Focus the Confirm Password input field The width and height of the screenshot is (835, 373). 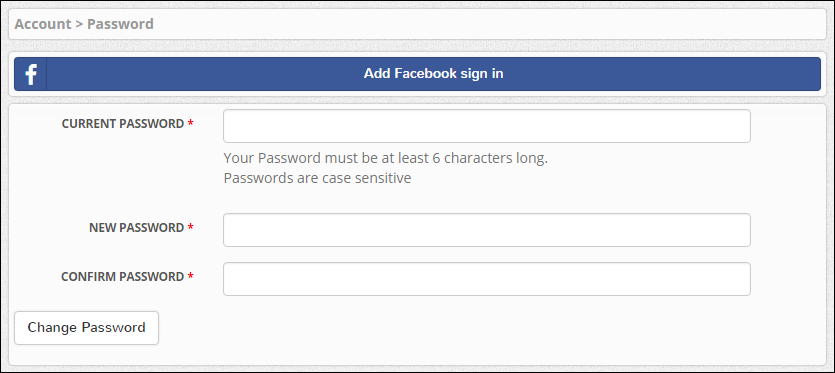[x=487, y=279]
